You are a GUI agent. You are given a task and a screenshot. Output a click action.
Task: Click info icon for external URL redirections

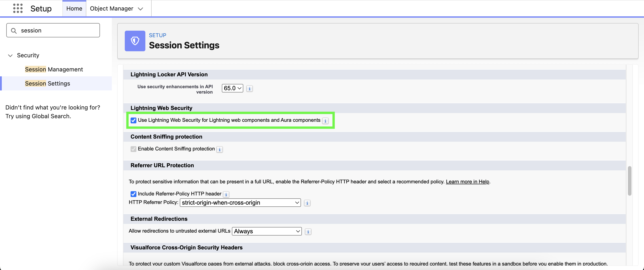click(308, 232)
